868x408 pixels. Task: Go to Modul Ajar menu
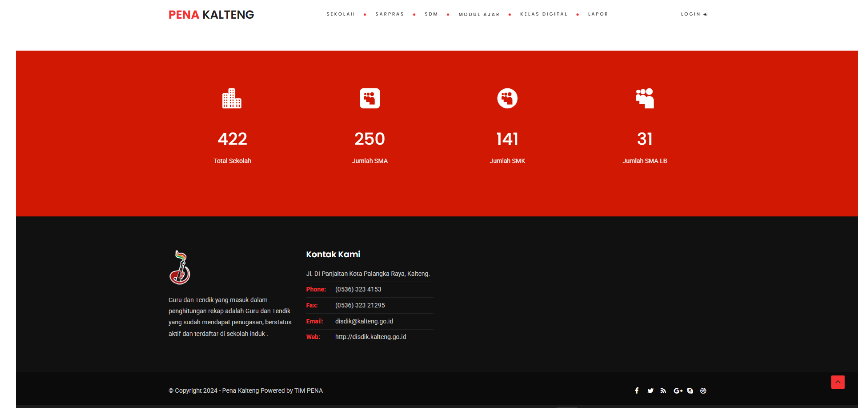click(x=479, y=15)
